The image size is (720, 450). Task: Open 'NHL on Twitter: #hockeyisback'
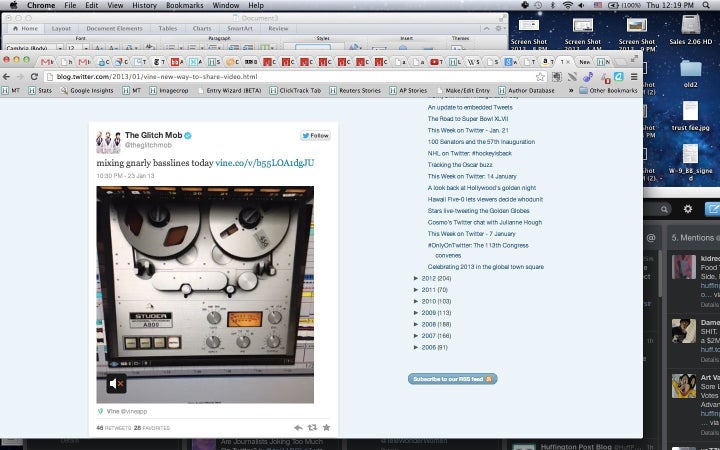point(469,153)
